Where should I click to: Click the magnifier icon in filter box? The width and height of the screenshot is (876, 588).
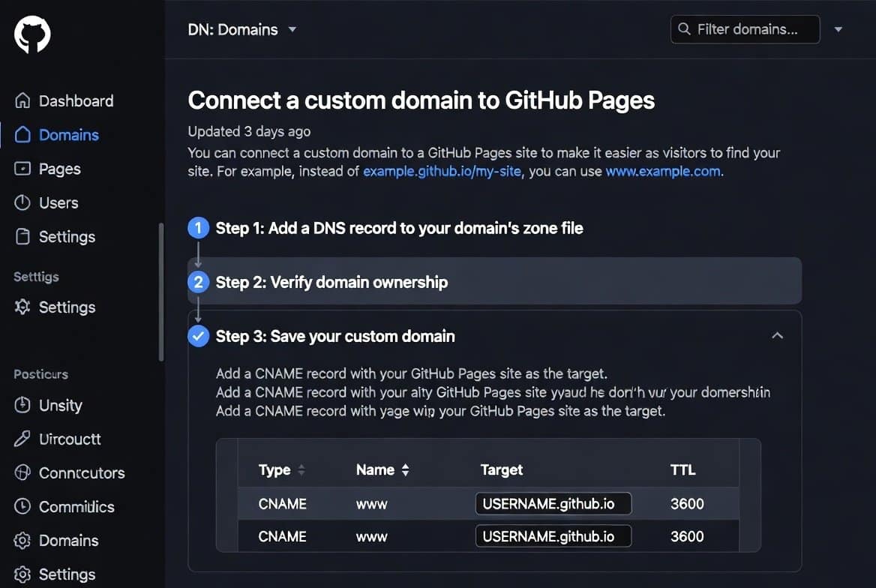pyautogui.click(x=683, y=29)
